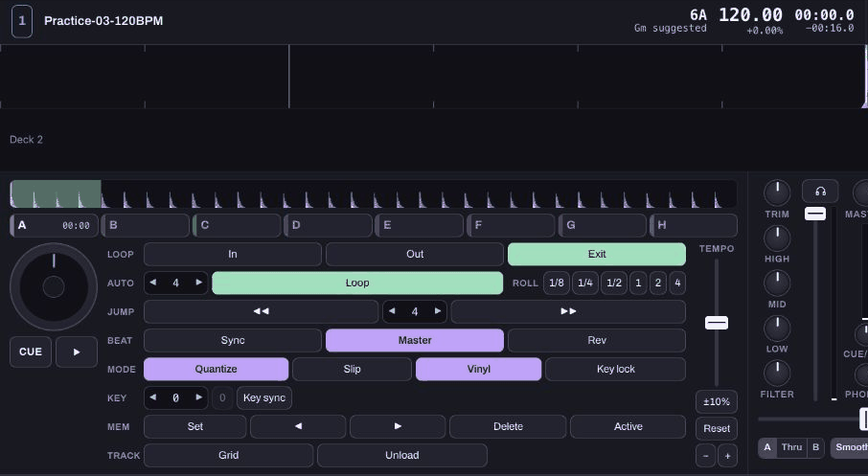This screenshot has width=868, height=476.
Task: Click the TRIM knob
Action: pyautogui.click(x=777, y=193)
